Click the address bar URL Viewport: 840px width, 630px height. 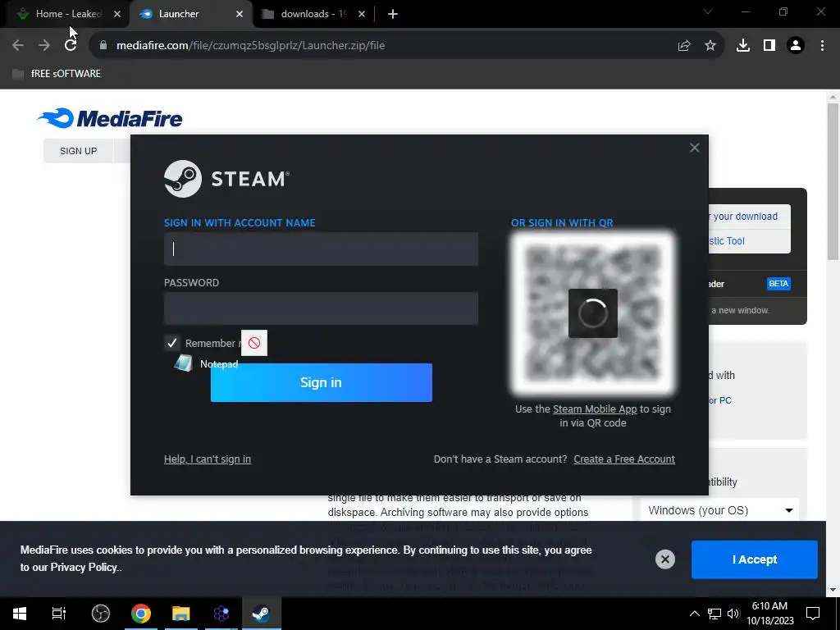(x=250, y=46)
